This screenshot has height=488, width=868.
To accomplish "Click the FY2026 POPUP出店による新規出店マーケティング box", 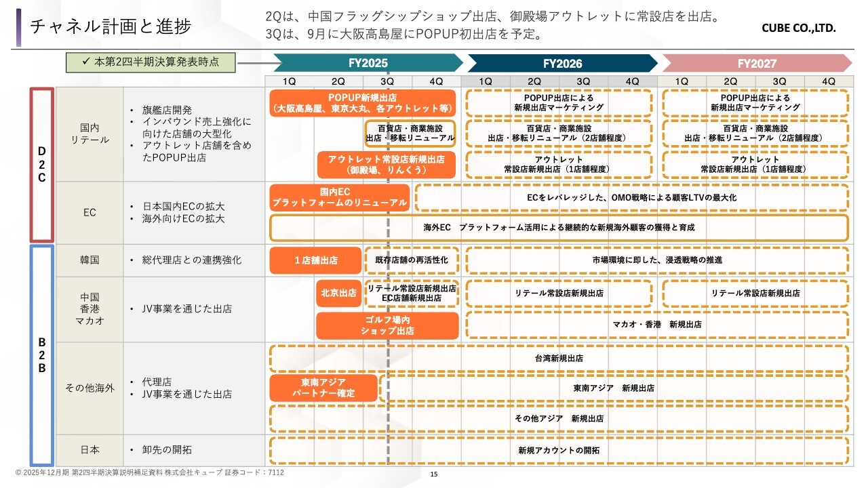I will (559, 103).
